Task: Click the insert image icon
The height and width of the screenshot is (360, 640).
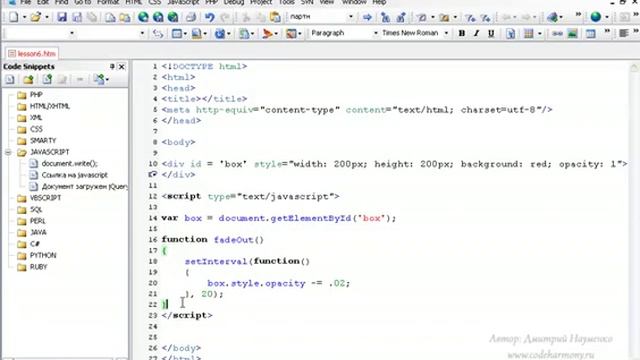Action: [572, 33]
